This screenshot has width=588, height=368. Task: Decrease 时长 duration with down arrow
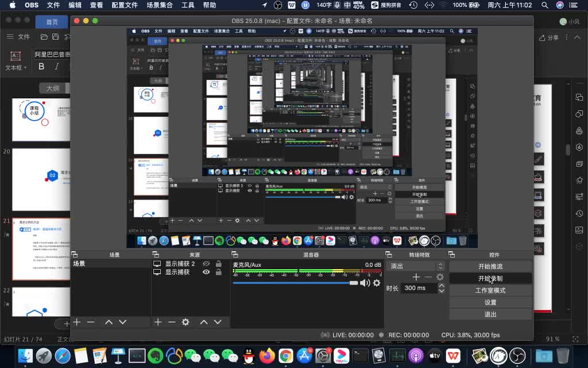[442, 290]
